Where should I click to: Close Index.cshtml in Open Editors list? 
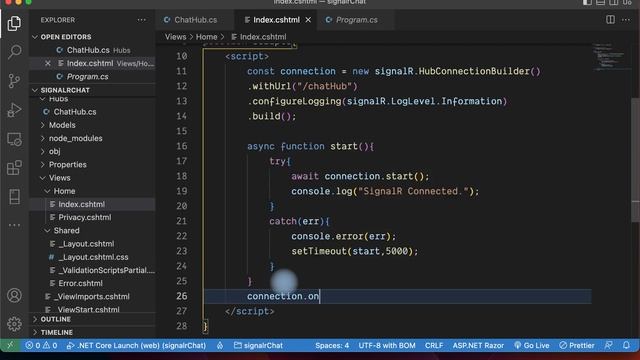[48, 63]
